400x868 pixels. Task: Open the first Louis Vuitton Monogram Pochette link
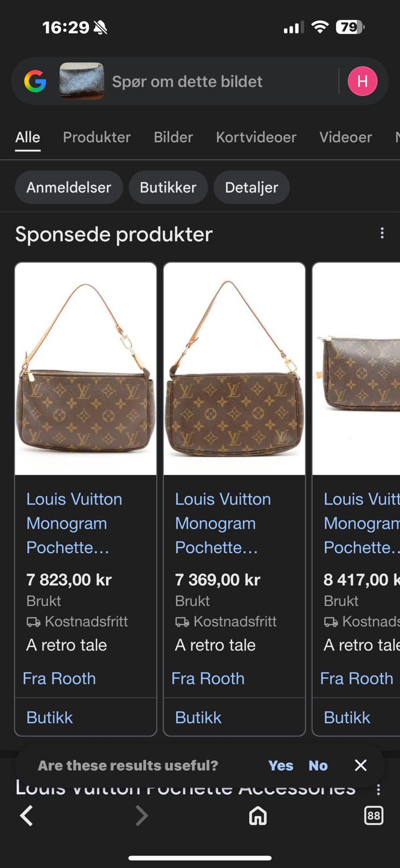(74, 522)
